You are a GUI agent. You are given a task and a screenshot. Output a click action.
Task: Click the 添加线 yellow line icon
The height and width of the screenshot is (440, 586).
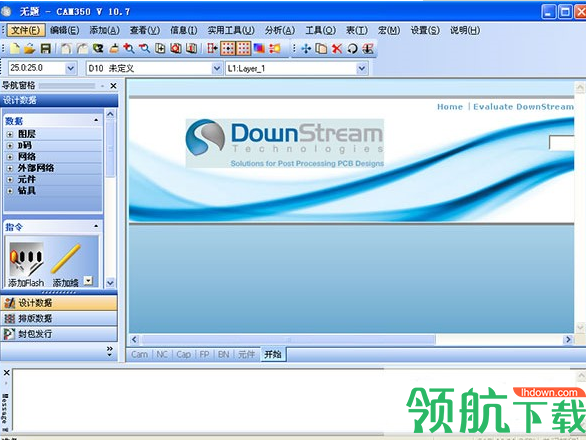(x=66, y=264)
